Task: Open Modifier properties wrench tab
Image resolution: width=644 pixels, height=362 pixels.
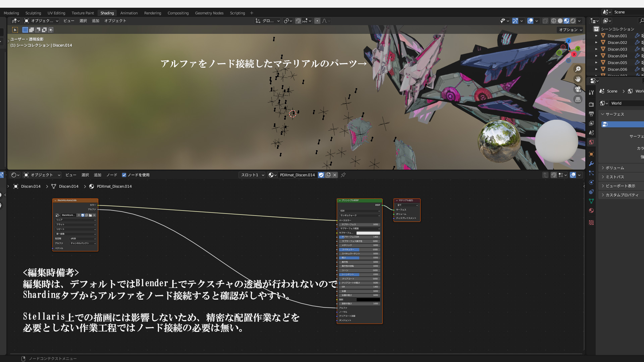Action: pos(591,164)
